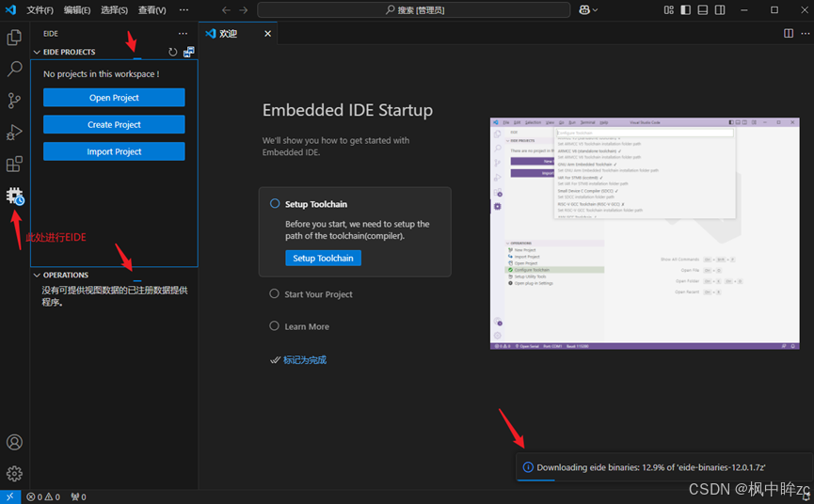Open the Explorer view in activity bar
This screenshot has width=814, height=504.
(14, 38)
